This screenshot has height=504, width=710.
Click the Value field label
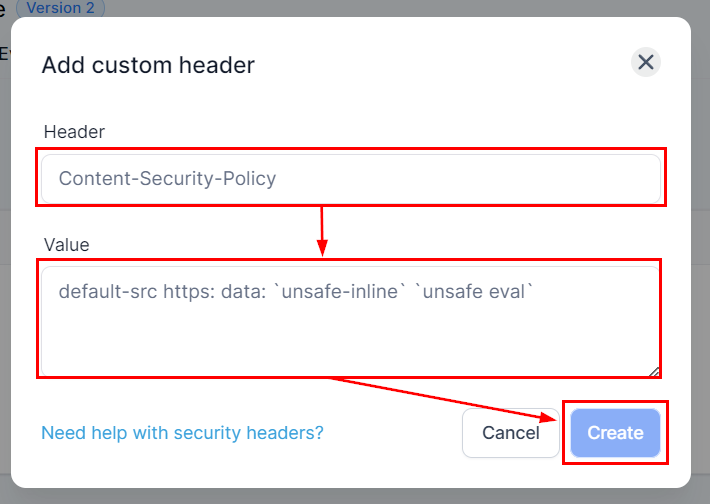click(x=67, y=245)
